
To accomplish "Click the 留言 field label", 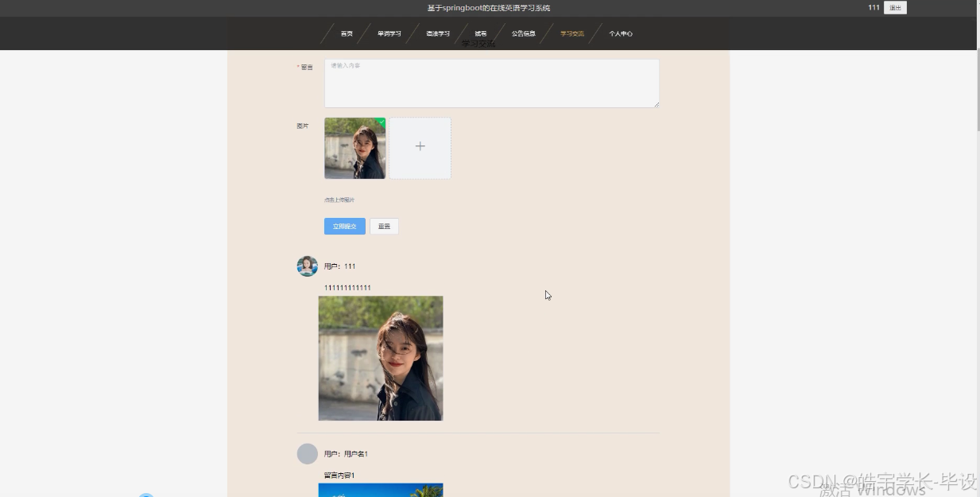I will point(306,68).
